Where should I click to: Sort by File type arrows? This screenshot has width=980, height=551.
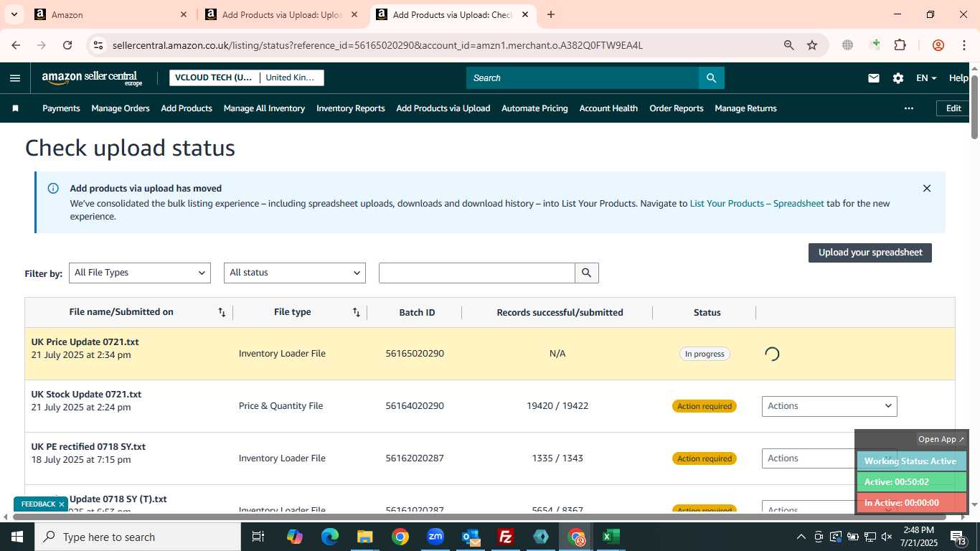(356, 312)
